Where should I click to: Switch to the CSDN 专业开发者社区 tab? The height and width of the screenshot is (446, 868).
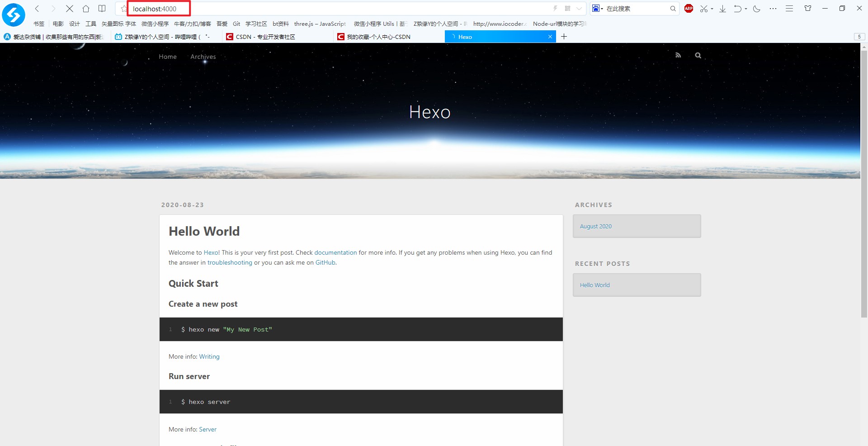tap(278, 37)
